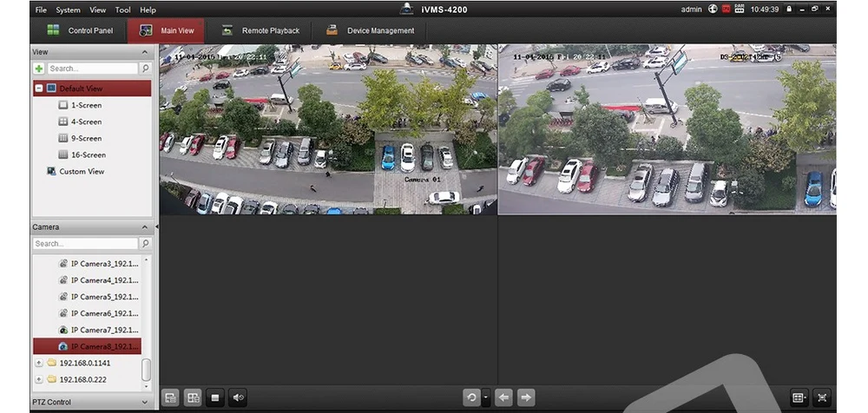Go to previous page arrow button
This screenshot has height=413, width=868.
(x=503, y=397)
